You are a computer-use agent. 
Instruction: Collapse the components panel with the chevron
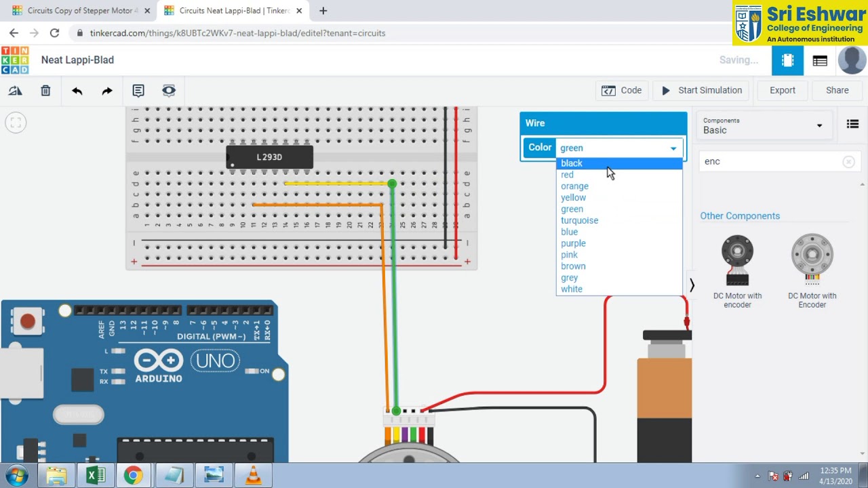(692, 285)
